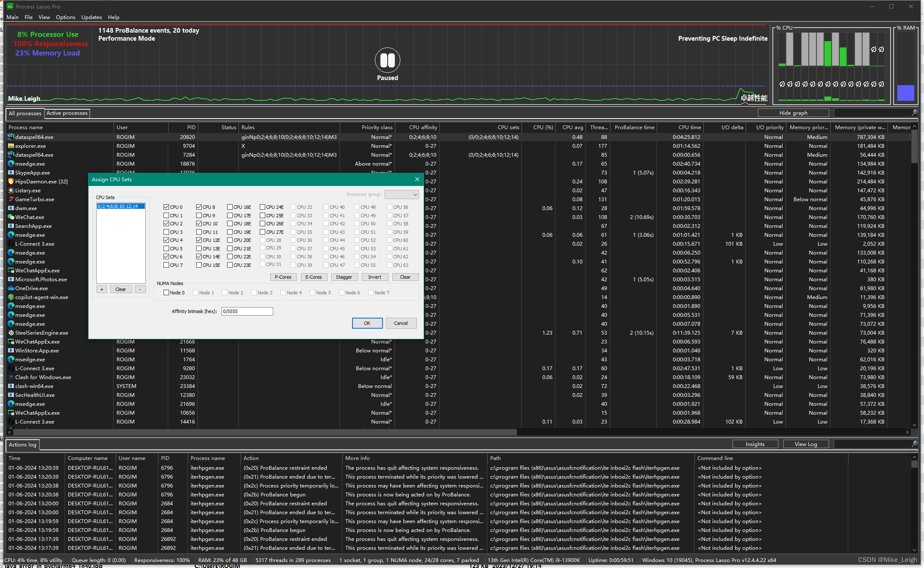Click the Microsoft.Photos.exe icon

11,279
